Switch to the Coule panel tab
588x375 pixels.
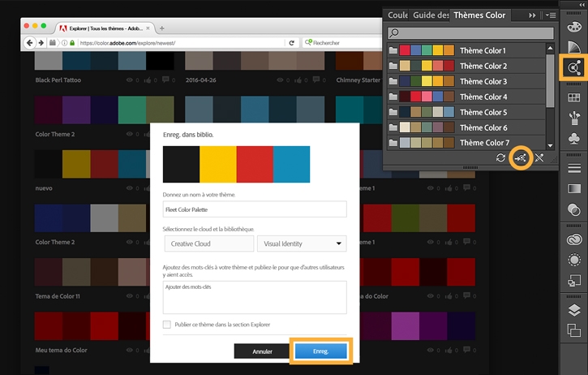(x=397, y=15)
